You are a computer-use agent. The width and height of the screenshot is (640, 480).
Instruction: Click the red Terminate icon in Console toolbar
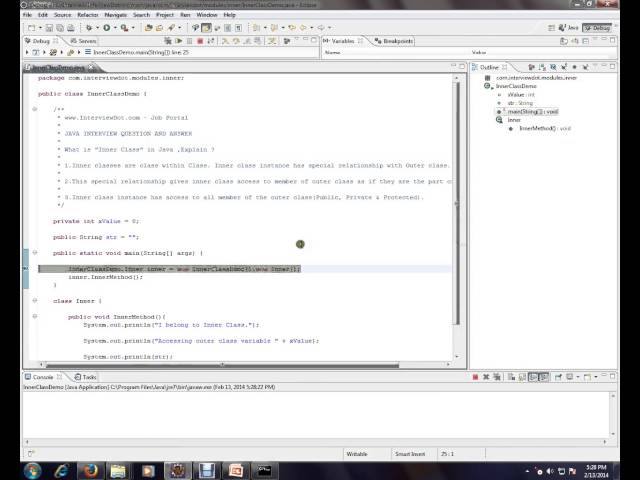coord(475,377)
